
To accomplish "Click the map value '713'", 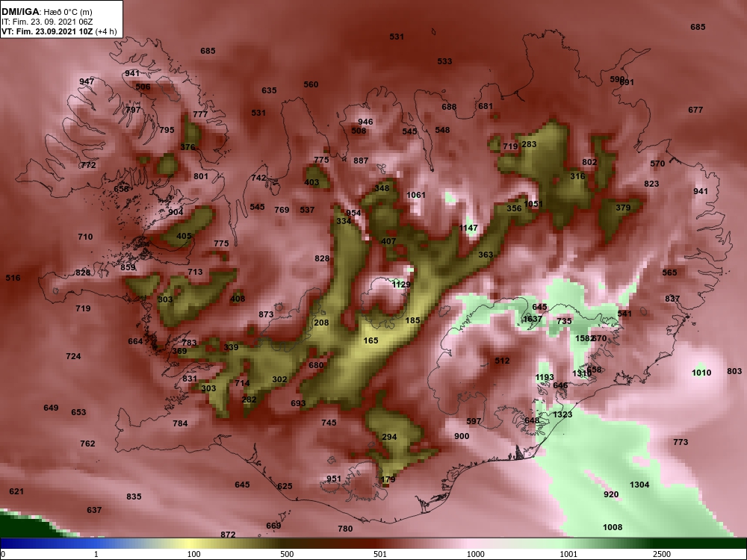I will (195, 272).
